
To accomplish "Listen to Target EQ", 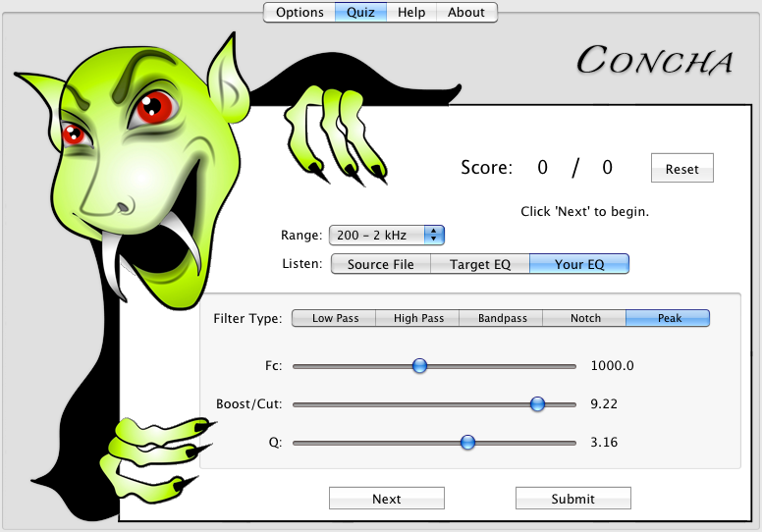I will pyautogui.click(x=479, y=264).
